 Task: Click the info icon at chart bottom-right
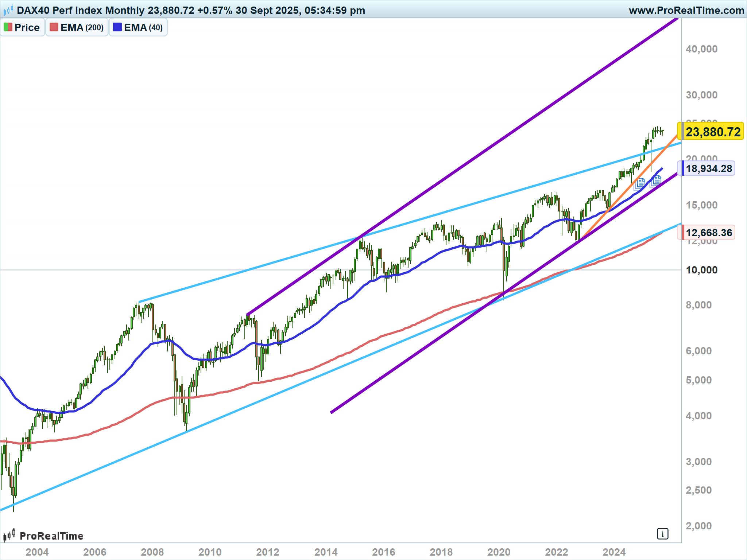(662, 534)
